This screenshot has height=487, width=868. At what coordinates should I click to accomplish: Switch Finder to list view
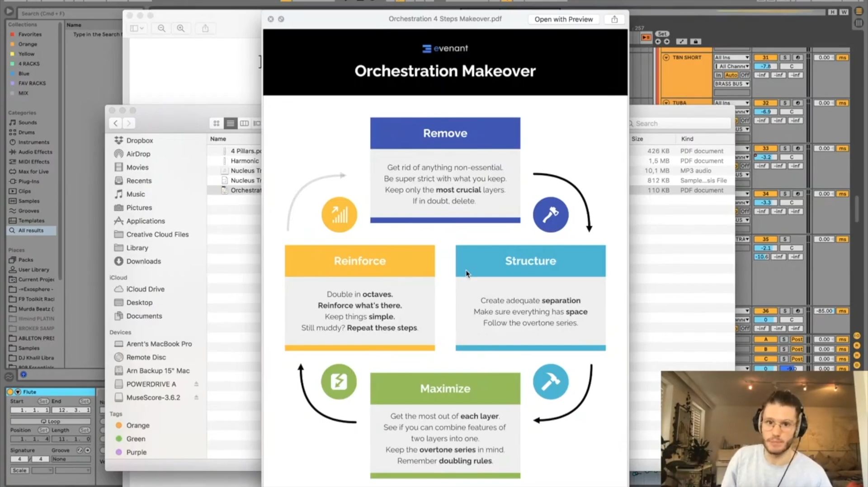pos(231,123)
